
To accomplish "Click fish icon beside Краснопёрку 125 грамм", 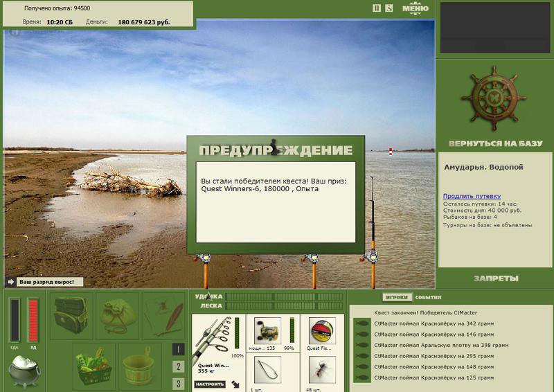I will (361, 377).
